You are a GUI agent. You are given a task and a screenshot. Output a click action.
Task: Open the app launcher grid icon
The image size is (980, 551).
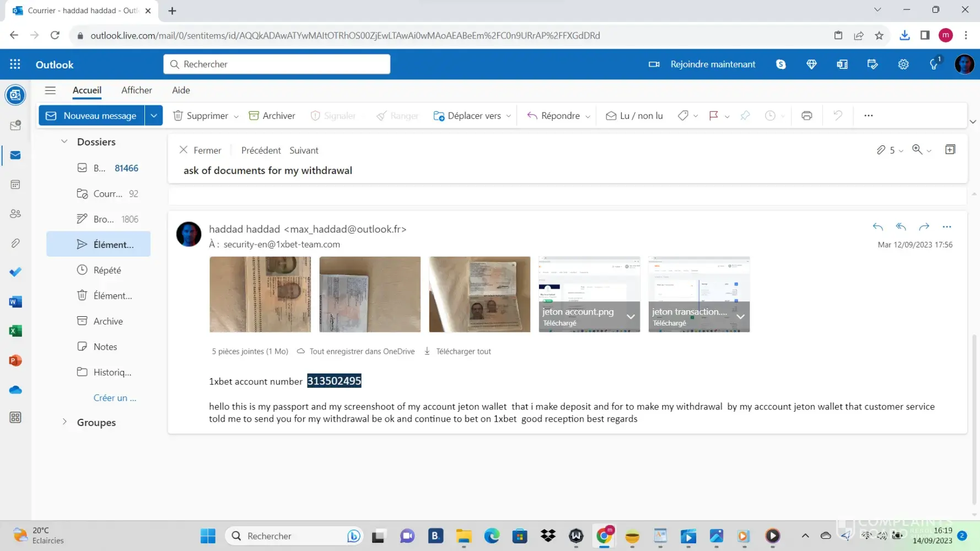[x=15, y=64]
